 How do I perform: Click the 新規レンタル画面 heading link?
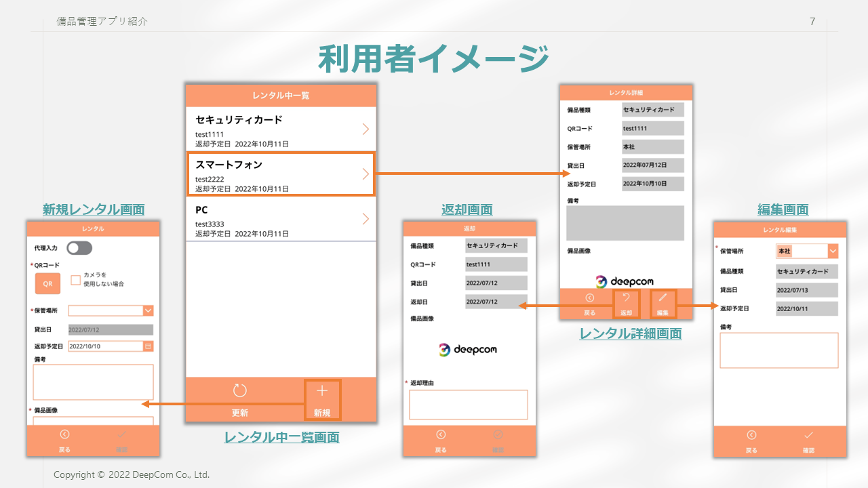pos(94,209)
